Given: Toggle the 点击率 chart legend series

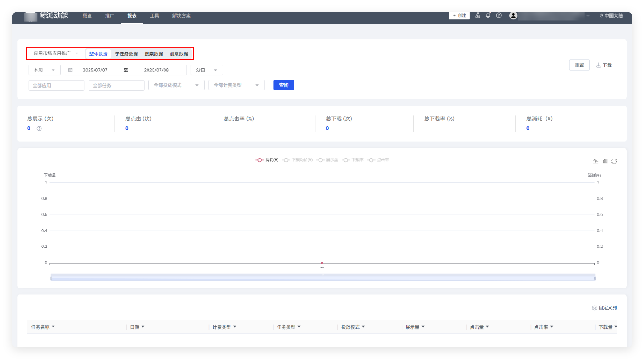Looking at the screenshot, I should point(378,160).
